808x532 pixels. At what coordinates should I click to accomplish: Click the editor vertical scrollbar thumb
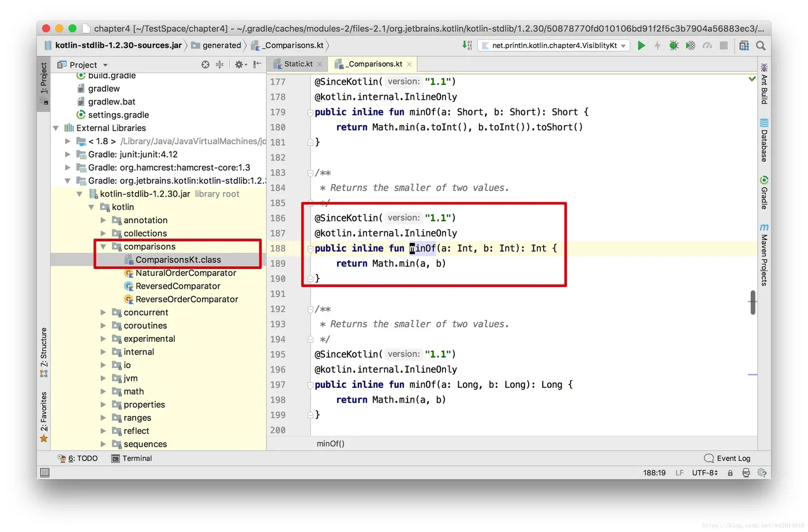pyautogui.click(x=753, y=303)
